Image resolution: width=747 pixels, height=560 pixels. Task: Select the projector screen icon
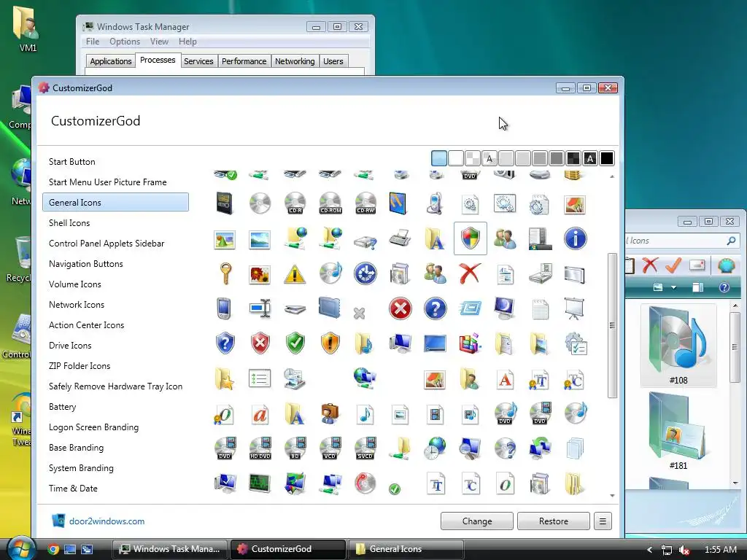point(575,308)
